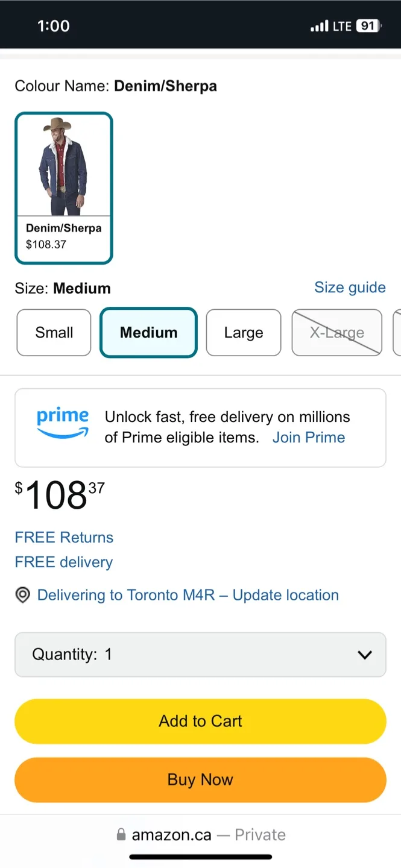The height and width of the screenshot is (868, 401).
Task: Select the Denim/Sherpa colour swatch
Action: (x=64, y=188)
